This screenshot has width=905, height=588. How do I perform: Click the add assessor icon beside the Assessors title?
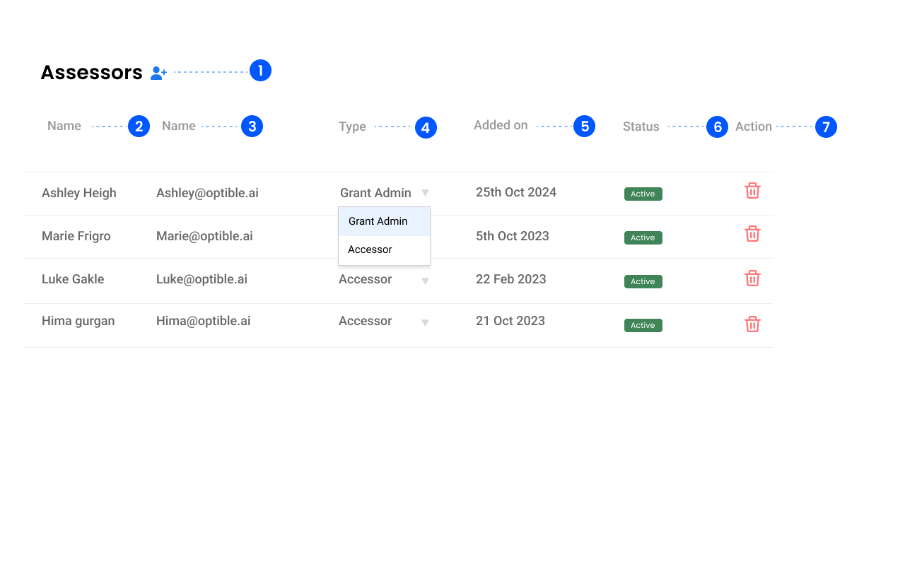[158, 73]
